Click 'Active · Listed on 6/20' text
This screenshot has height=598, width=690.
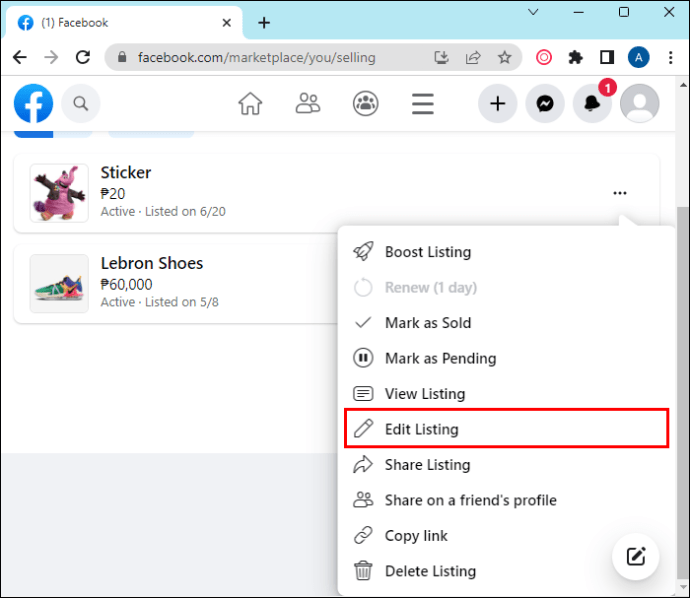click(x=163, y=212)
